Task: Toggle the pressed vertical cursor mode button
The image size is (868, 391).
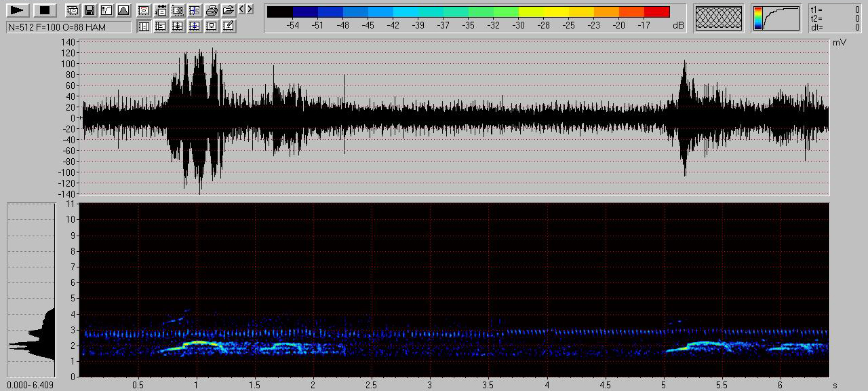Action: click(144, 26)
